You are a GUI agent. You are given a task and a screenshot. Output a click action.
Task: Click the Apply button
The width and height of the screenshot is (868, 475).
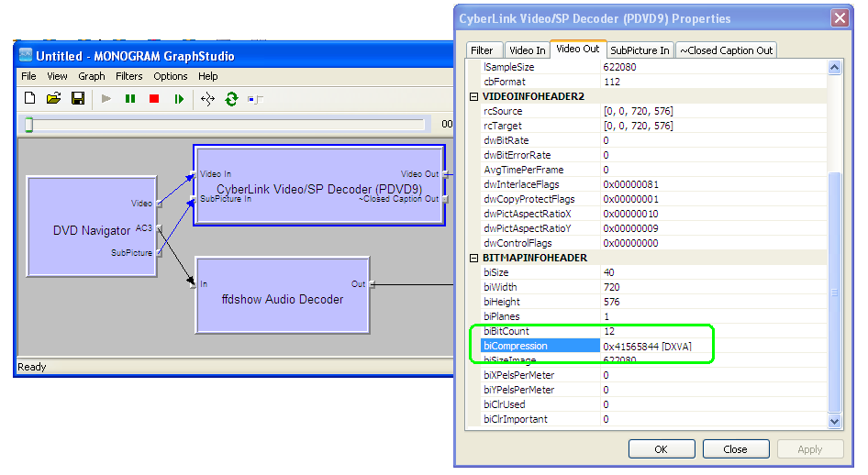(x=810, y=449)
